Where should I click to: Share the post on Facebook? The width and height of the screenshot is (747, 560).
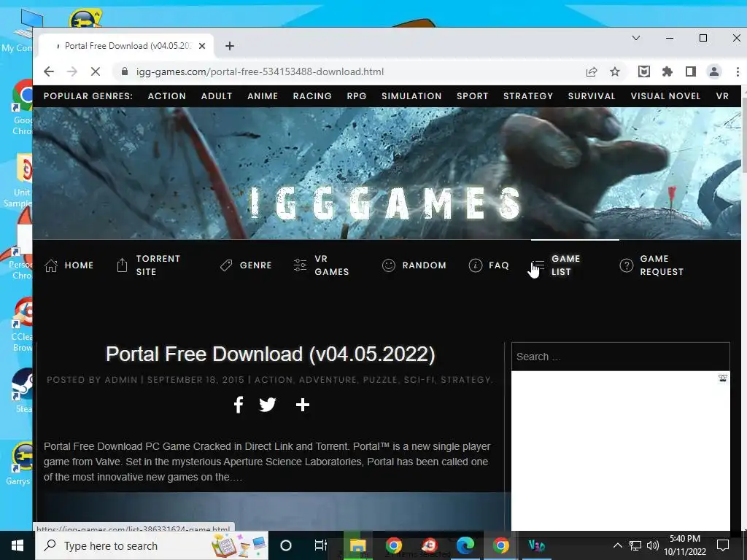click(x=239, y=405)
